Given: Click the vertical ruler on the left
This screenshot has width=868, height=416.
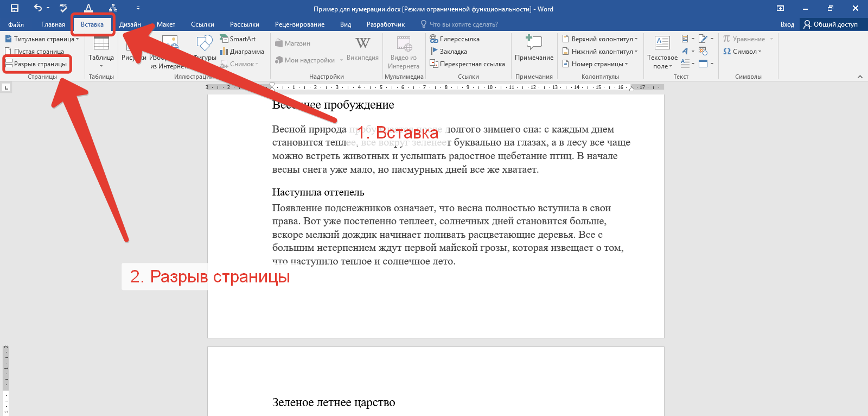Looking at the screenshot, I should click(x=6, y=380).
